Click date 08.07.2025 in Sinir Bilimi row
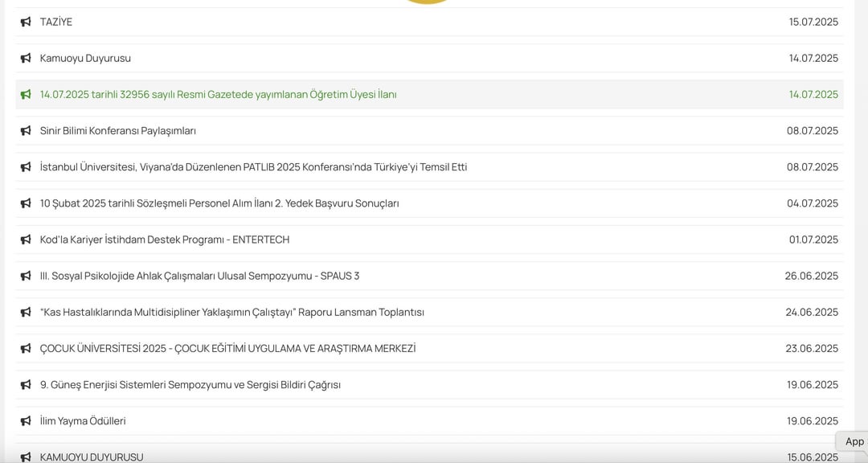 tap(812, 131)
